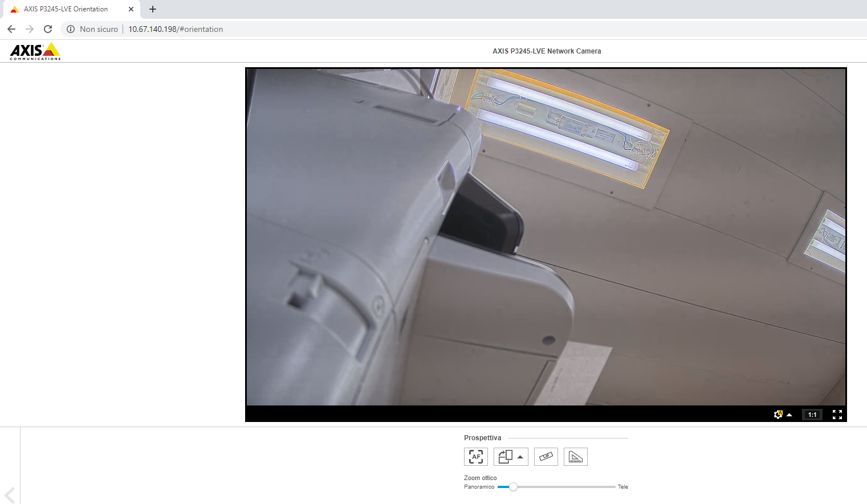Click the AXIS Communications logo
The image size is (867, 504).
click(35, 51)
